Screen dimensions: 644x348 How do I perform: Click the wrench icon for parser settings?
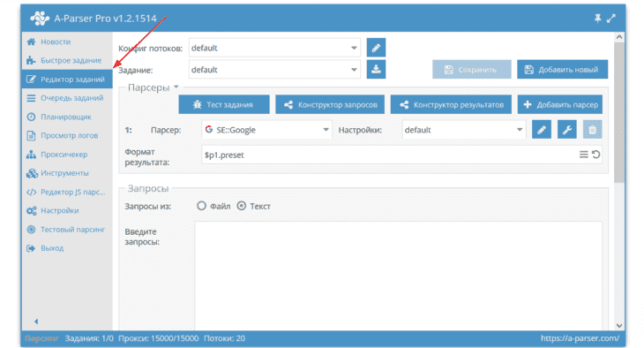(x=566, y=130)
